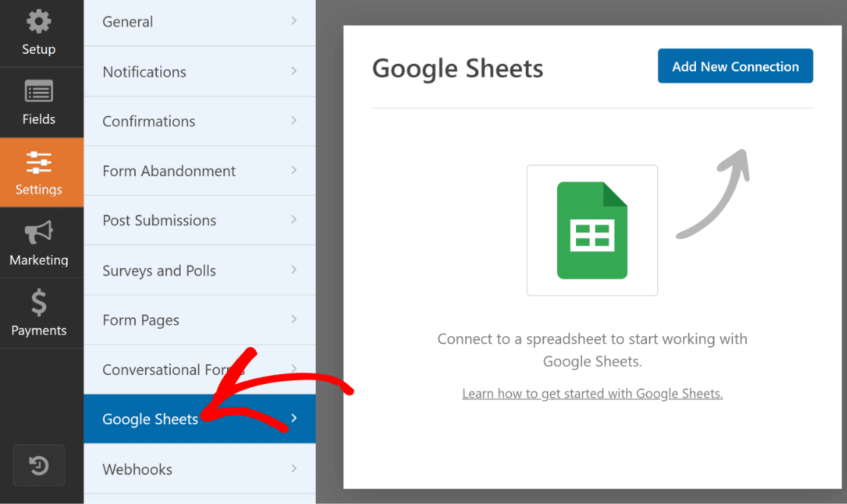Viewport: 847px width, 504px height.
Task: Click chevron next to Webhooks
Action: pyautogui.click(x=294, y=468)
